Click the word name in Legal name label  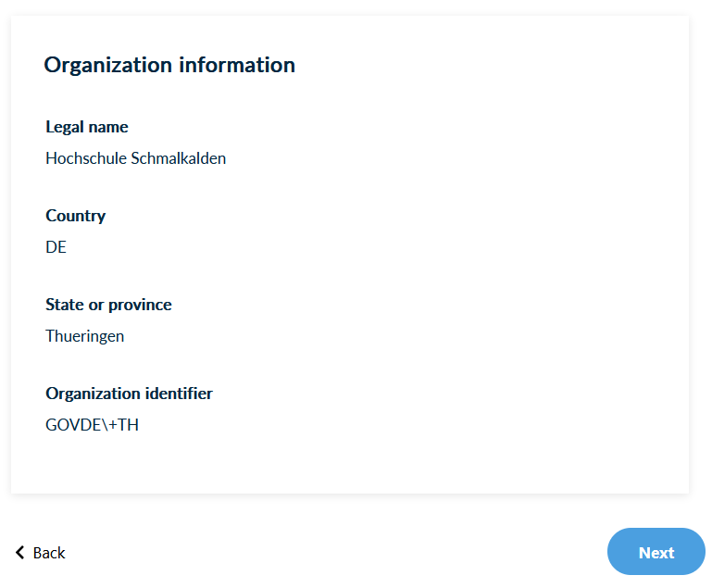108,127
